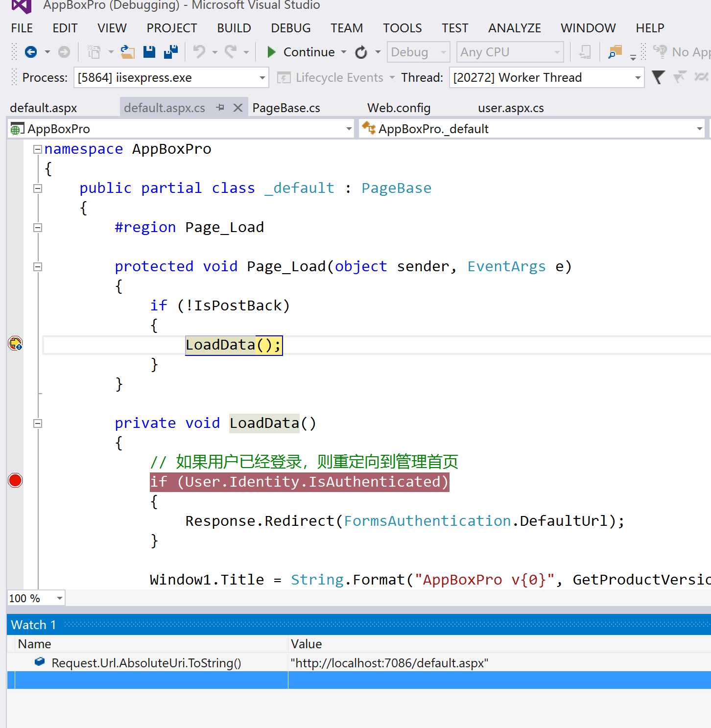Click the Refresh browser icon beside Continue

pos(361,52)
